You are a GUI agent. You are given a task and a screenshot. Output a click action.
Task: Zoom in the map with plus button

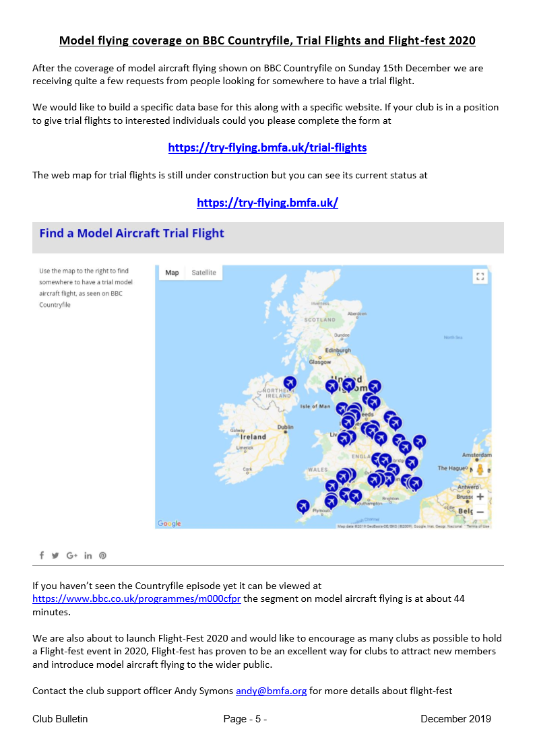coord(480,497)
